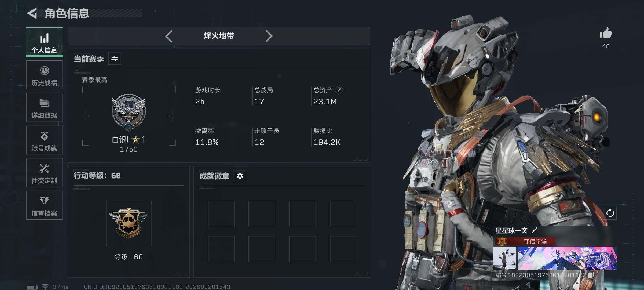The height and width of the screenshot is (290, 644).
Task: Open the 账号成就 tab
Action: [x=44, y=140]
